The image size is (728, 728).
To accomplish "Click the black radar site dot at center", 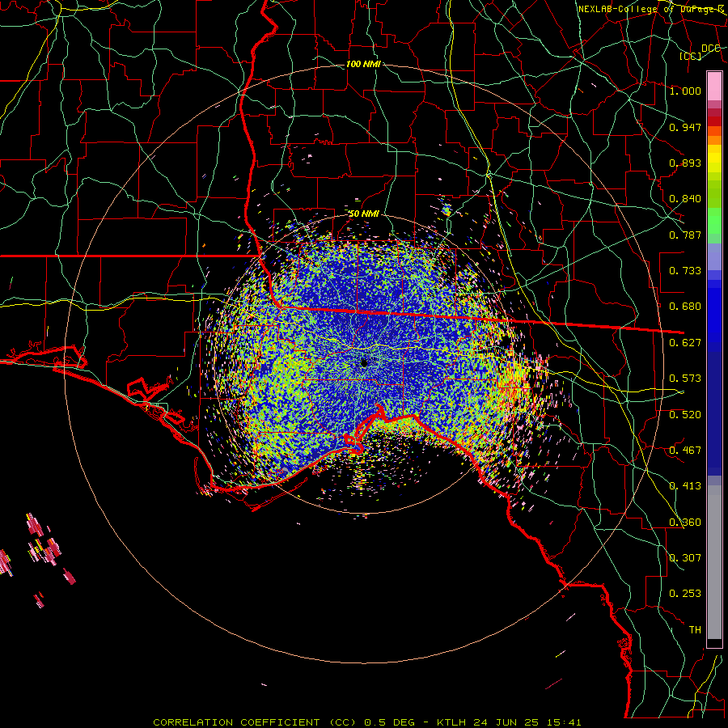I will tap(365, 362).
